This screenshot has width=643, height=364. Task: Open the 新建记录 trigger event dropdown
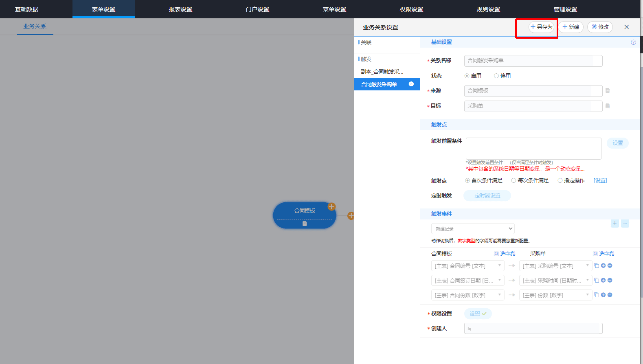pyautogui.click(x=473, y=228)
